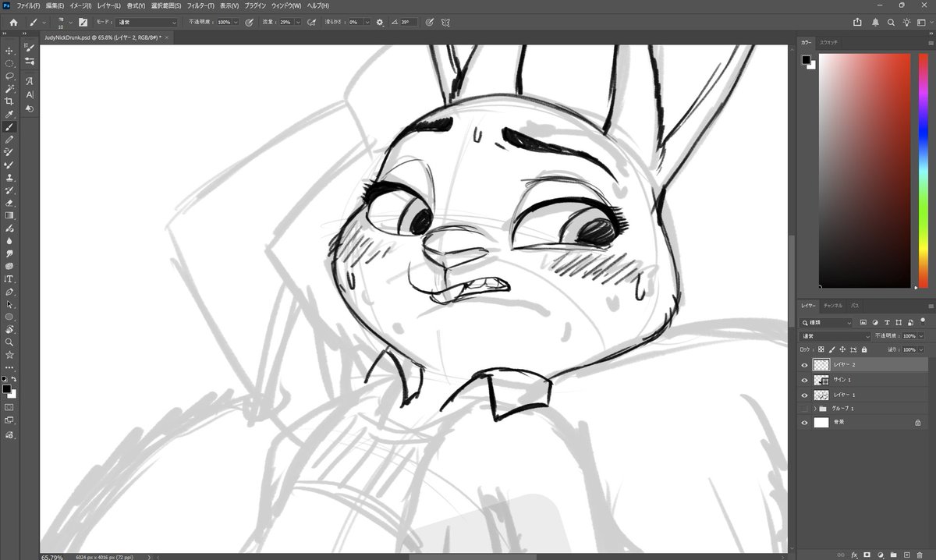Toggle lock transparent pixels
This screenshot has width=936, height=560.
point(821,349)
